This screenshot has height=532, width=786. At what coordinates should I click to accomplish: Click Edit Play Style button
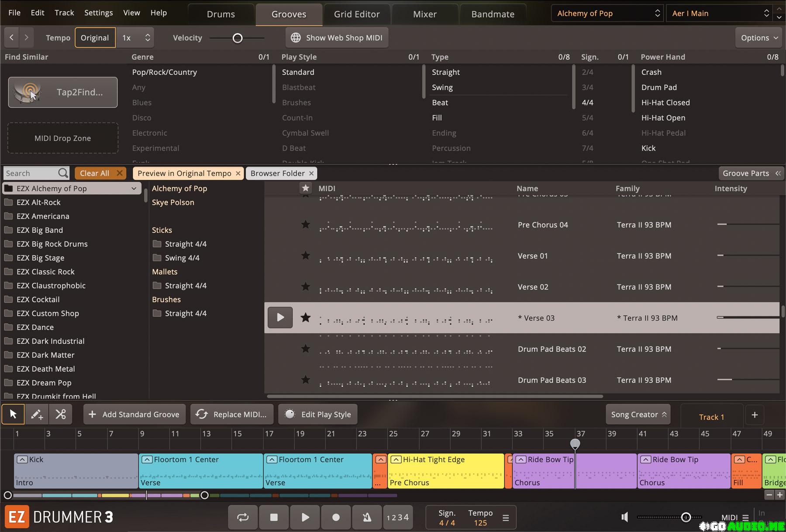click(318, 414)
